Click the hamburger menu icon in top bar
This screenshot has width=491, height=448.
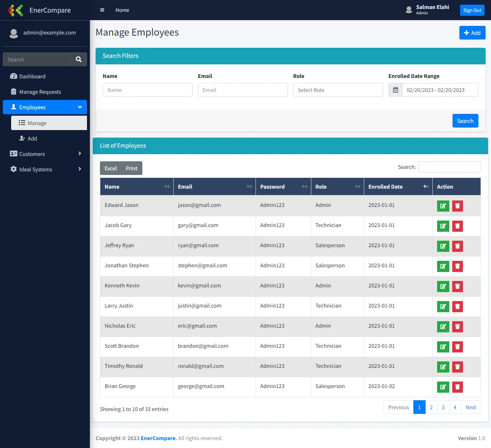(102, 10)
